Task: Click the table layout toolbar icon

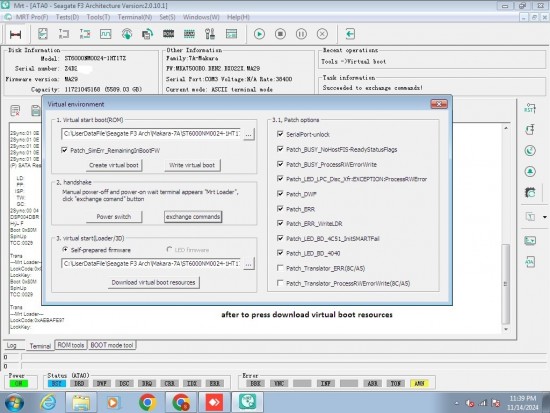Action: click(x=232, y=34)
